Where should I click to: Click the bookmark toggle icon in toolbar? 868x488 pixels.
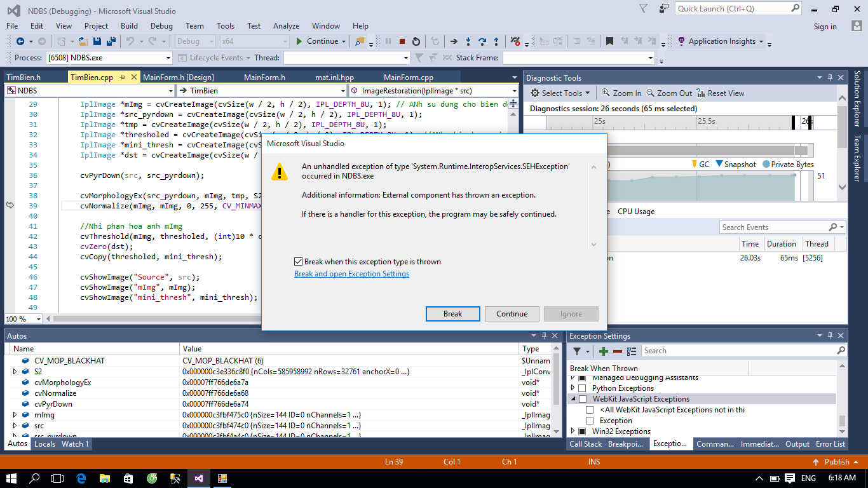pos(609,41)
